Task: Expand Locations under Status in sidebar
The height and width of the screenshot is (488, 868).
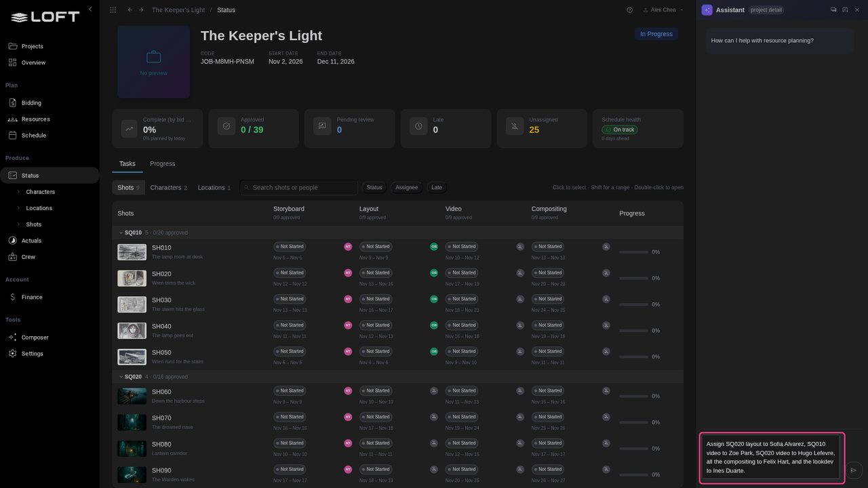Action: pos(18,208)
